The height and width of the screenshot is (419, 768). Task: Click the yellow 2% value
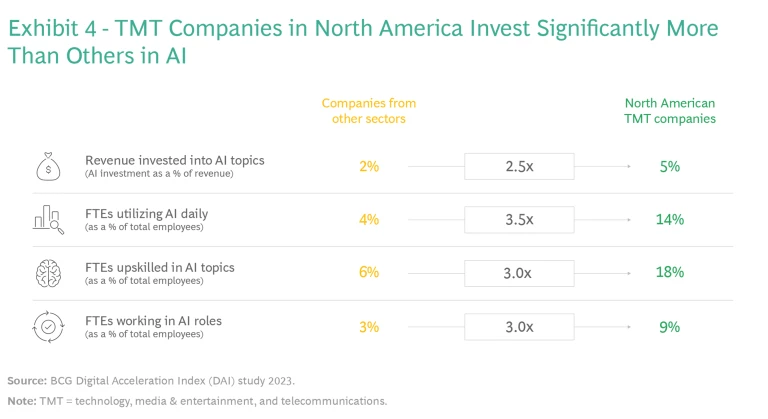pyautogui.click(x=368, y=166)
